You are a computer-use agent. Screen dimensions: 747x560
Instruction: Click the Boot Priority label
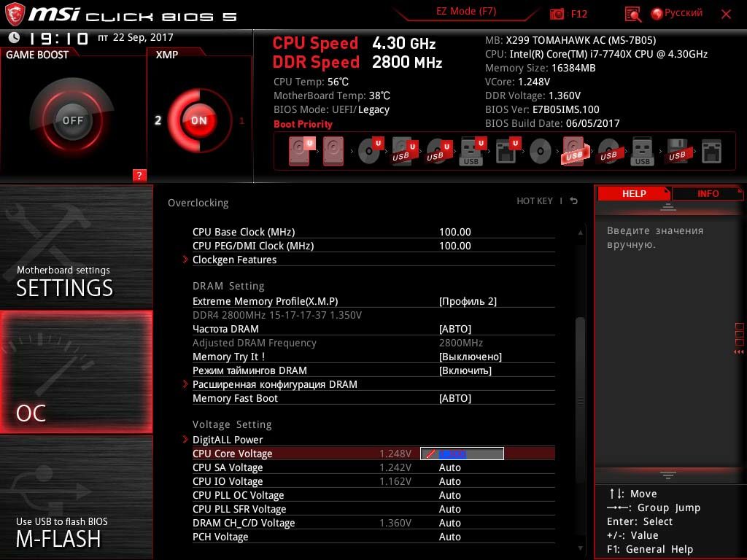[x=303, y=124]
